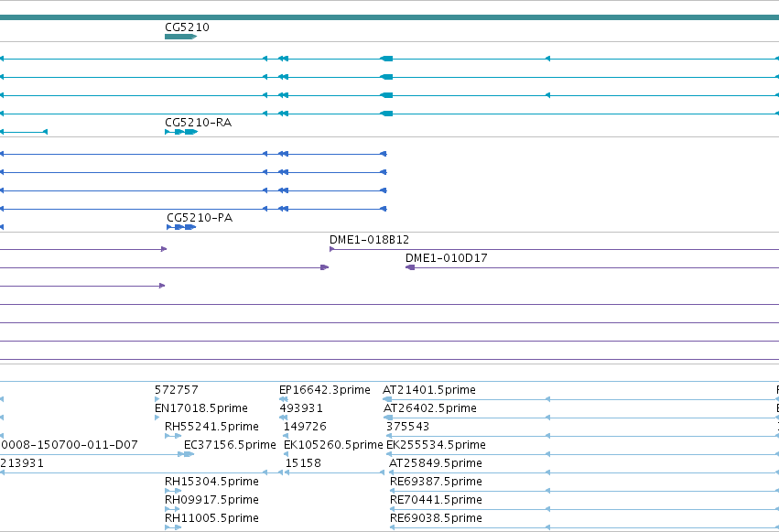
Task: Select the EP16642.3prime arrow glyph
Action: pos(283,399)
